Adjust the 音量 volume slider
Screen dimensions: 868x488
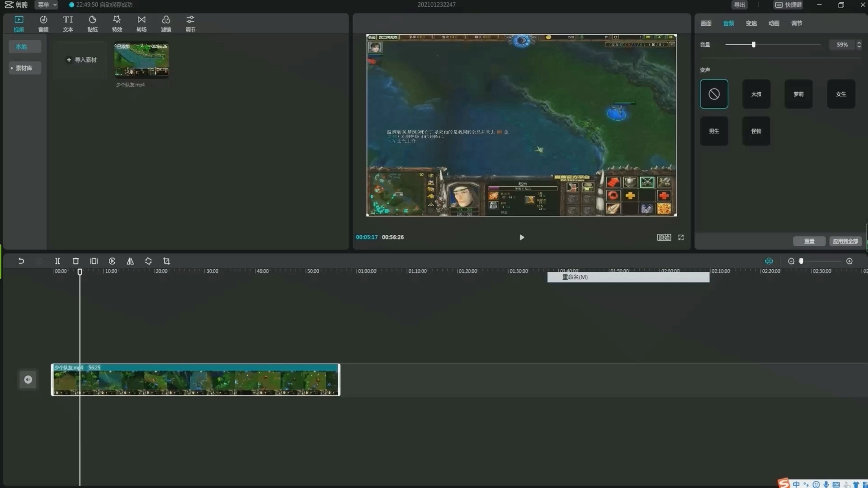click(754, 44)
